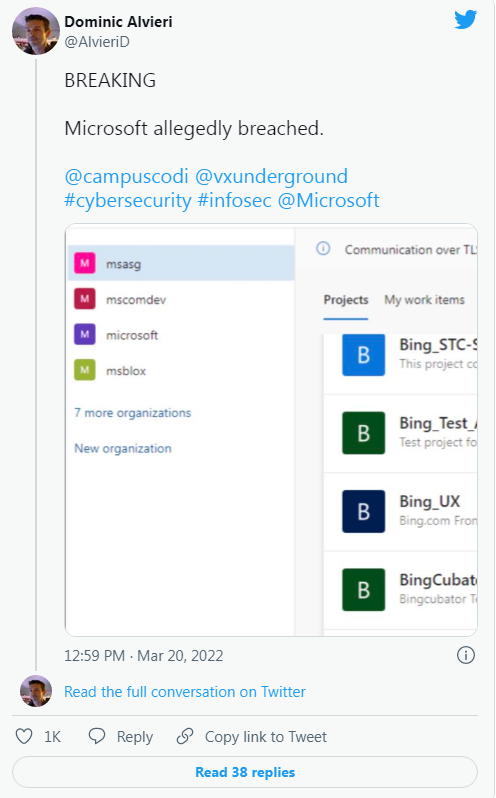Open the @vxunderground mention
The image size is (496, 798).
pos(271,177)
